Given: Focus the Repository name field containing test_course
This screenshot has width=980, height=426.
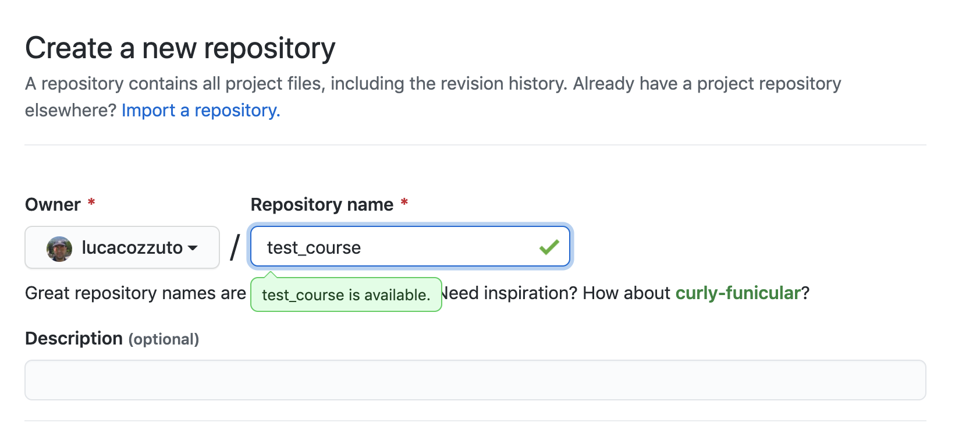Looking at the screenshot, I should coord(410,246).
